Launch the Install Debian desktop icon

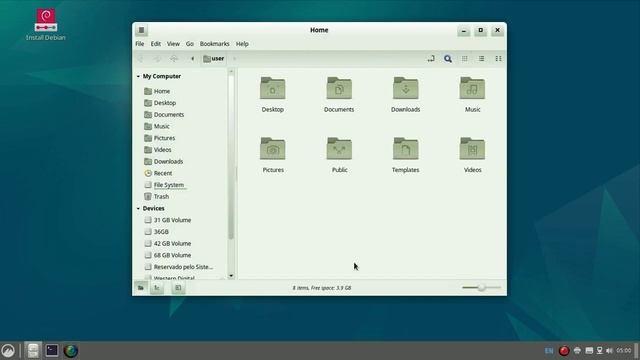(46, 25)
